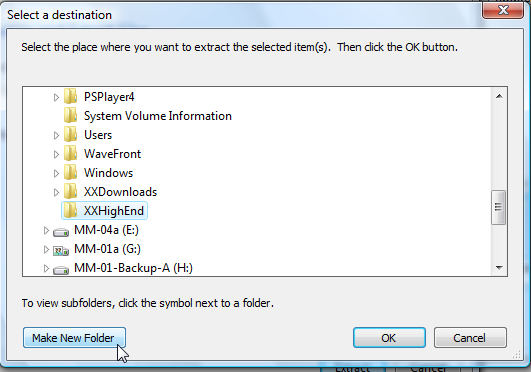
Task: Click the Cancel button
Action: [470, 337]
